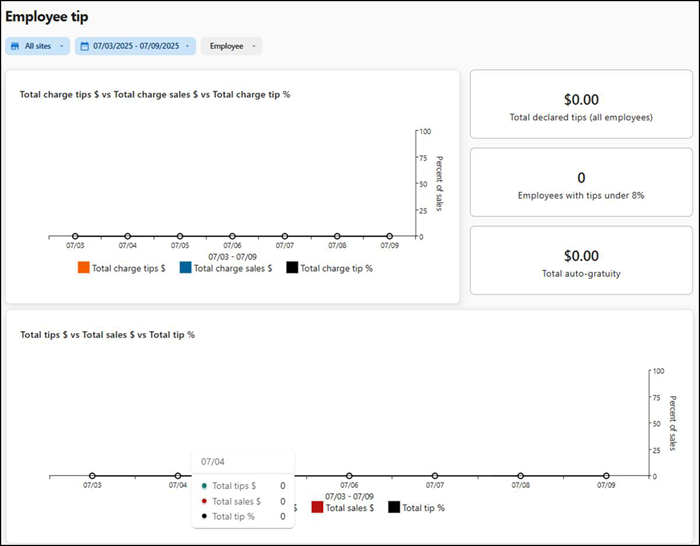Click the 07/04 header in the tooltip

point(212,462)
